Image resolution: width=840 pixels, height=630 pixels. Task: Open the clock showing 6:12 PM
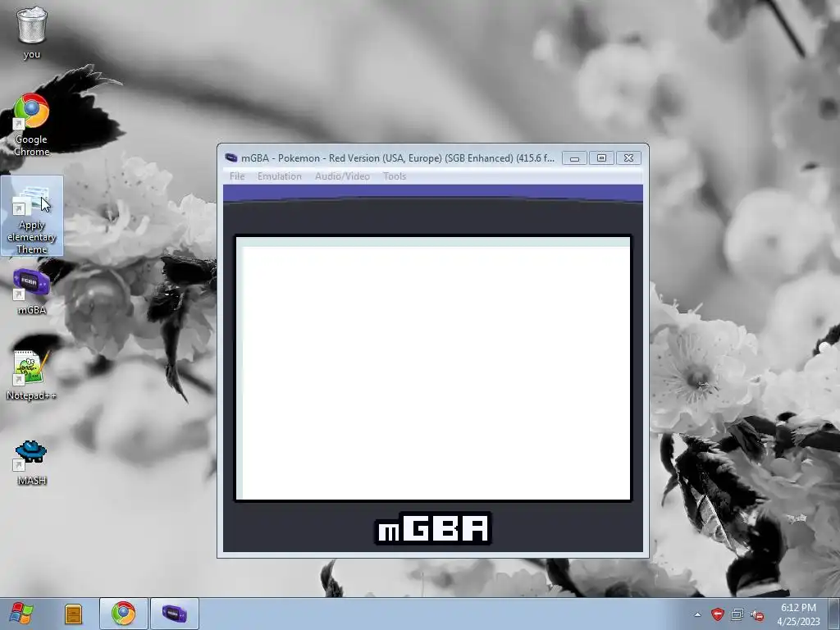pyautogui.click(x=798, y=614)
